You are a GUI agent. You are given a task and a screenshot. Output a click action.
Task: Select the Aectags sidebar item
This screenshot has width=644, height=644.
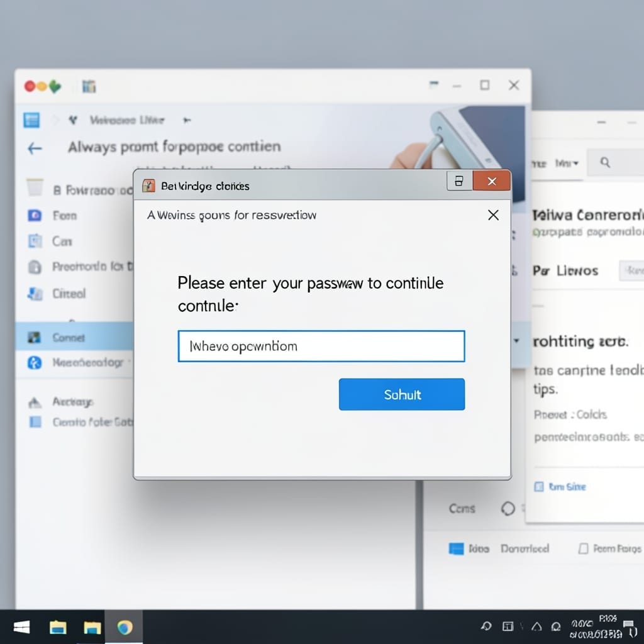[x=73, y=402]
